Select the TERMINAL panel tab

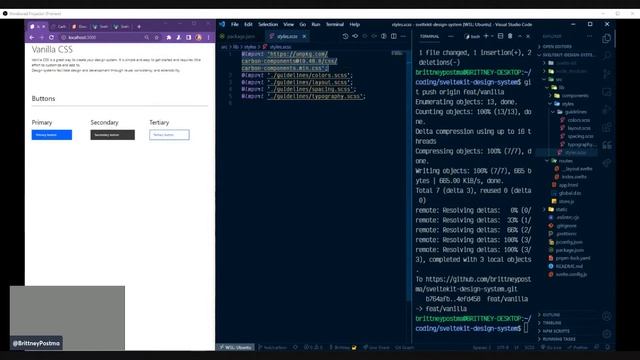coord(429,36)
